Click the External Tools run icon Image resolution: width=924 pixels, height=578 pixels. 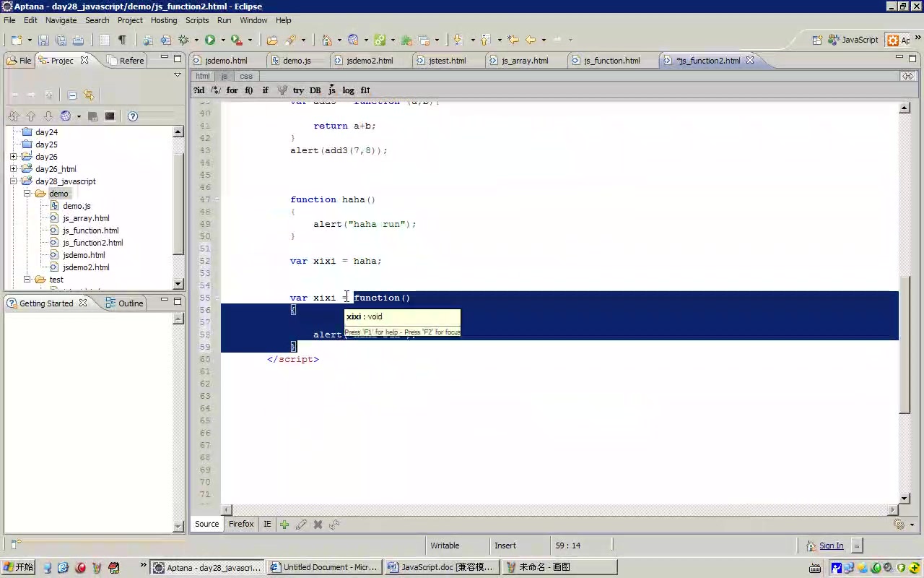point(236,40)
